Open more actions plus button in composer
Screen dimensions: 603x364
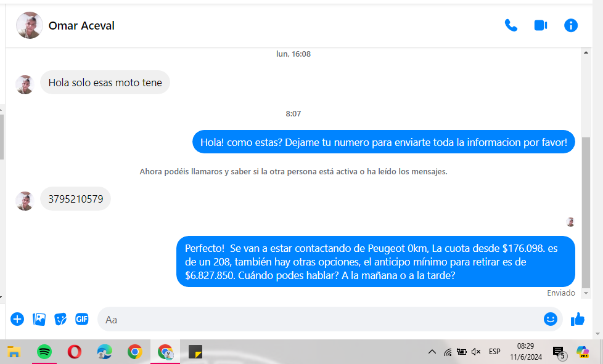tap(17, 319)
